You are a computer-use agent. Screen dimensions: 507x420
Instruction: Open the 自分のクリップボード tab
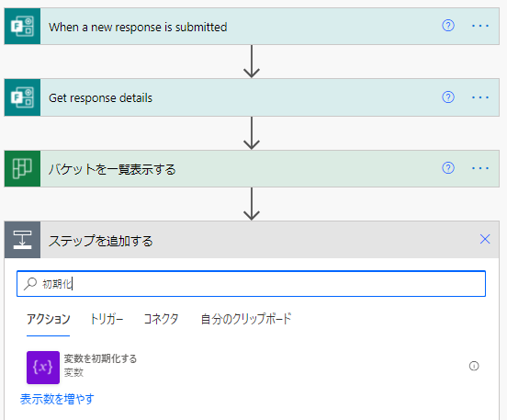246,319
